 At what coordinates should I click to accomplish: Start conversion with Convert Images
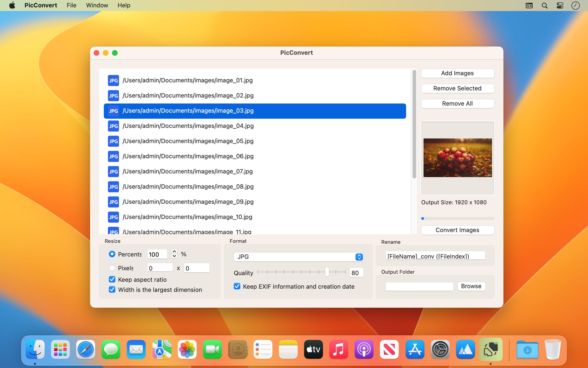[x=457, y=230]
